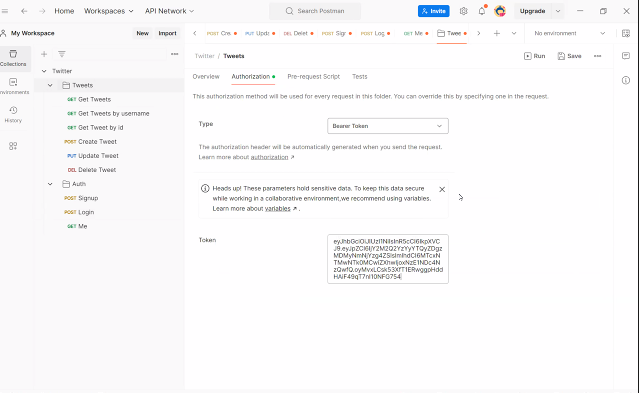Open the PUT Update request tab

[x=260, y=33]
